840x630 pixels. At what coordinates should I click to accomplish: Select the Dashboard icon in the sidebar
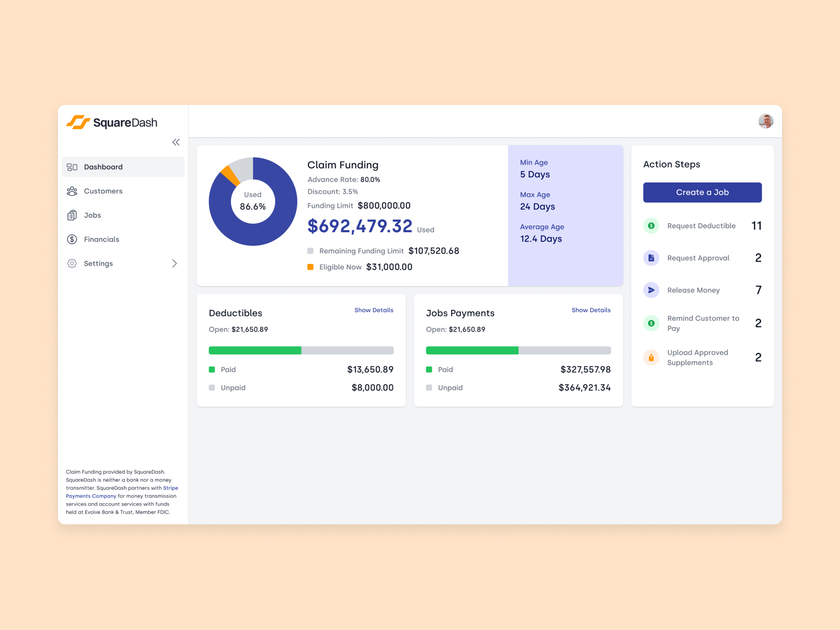coord(72,167)
